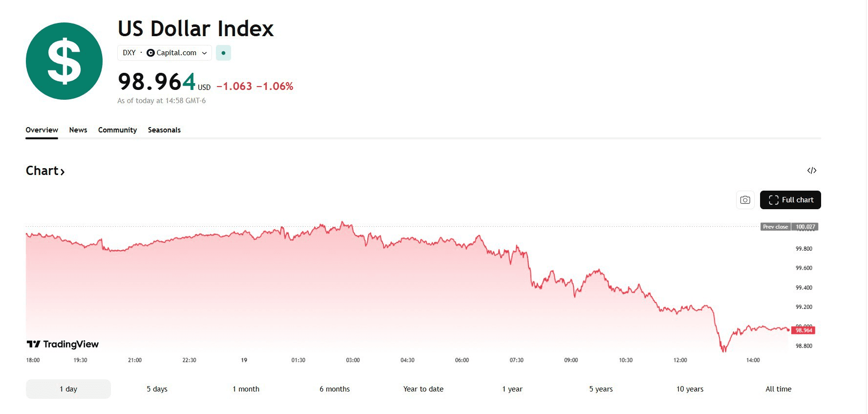This screenshot has width=868, height=414.
Task: Take chart snapshot with camera icon
Action: click(x=745, y=200)
